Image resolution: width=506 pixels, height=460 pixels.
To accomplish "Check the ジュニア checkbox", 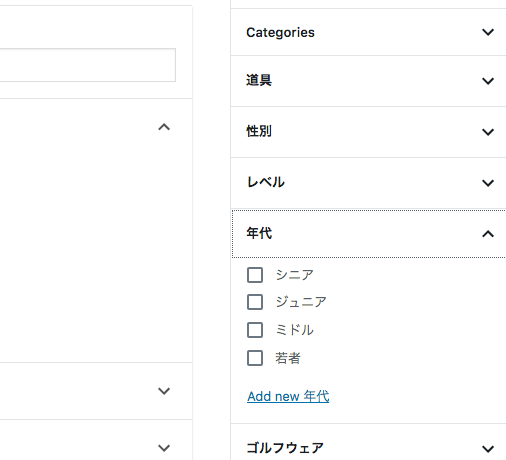I will click(255, 302).
